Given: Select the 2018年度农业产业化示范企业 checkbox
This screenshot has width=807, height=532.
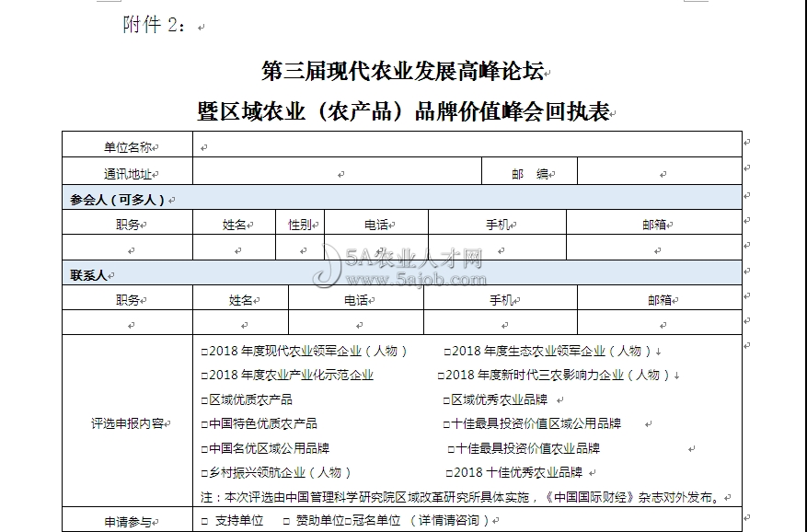Looking at the screenshot, I should (x=205, y=376).
